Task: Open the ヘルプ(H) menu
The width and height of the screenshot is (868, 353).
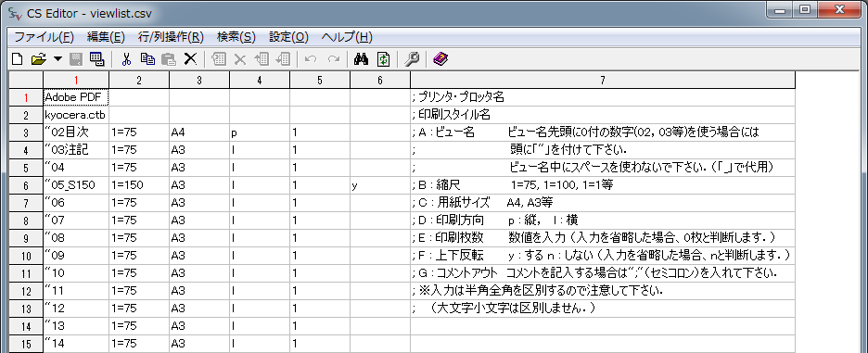Action: pos(347,38)
